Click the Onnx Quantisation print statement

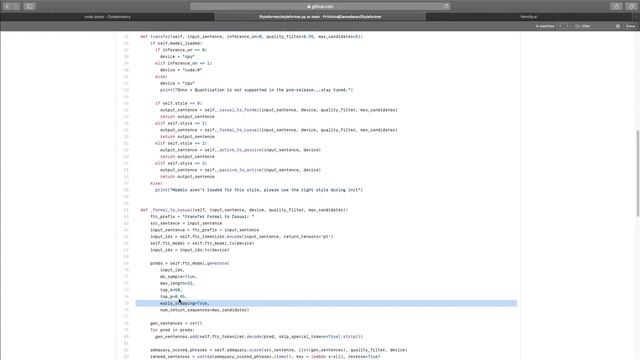256,90
